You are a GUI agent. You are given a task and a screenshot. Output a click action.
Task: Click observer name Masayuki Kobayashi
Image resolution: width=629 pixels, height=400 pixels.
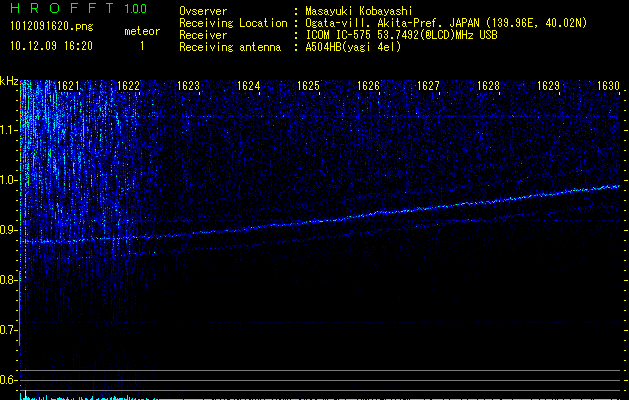pyautogui.click(x=359, y=11)
